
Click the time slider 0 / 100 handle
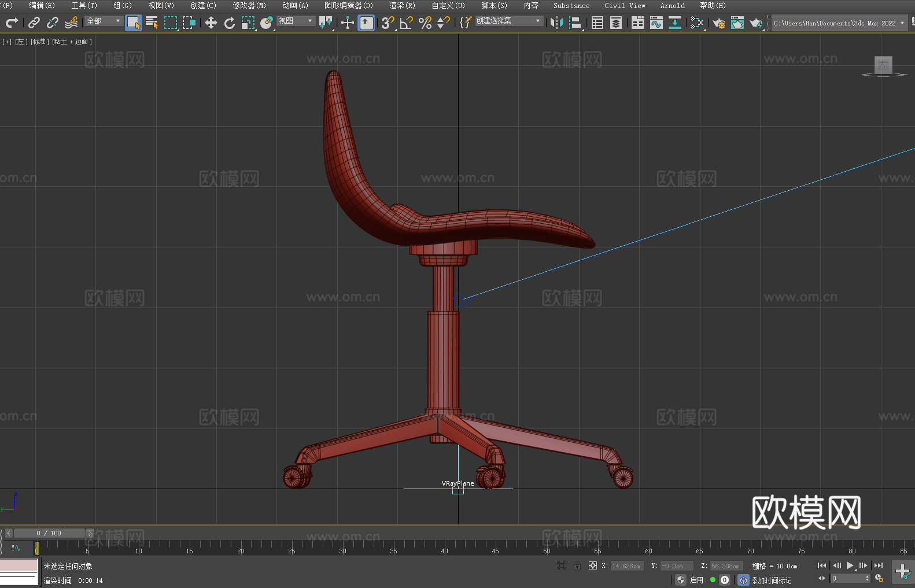pyautogui.click(x=49, y=533)
